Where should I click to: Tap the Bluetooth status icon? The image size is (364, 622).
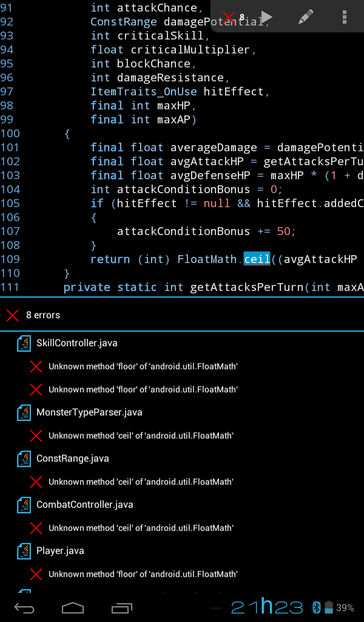point(317,607)
